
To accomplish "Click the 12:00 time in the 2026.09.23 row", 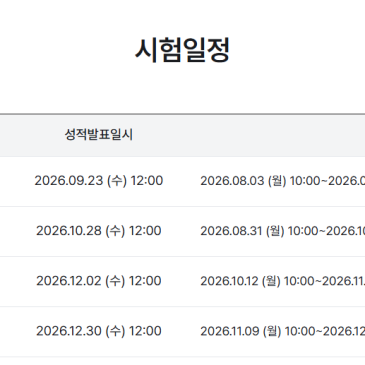I will point(147,181).
